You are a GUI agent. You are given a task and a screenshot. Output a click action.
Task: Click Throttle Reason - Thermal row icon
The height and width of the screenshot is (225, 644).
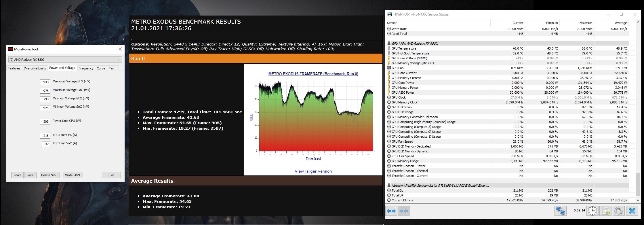[x=389, y=171]
